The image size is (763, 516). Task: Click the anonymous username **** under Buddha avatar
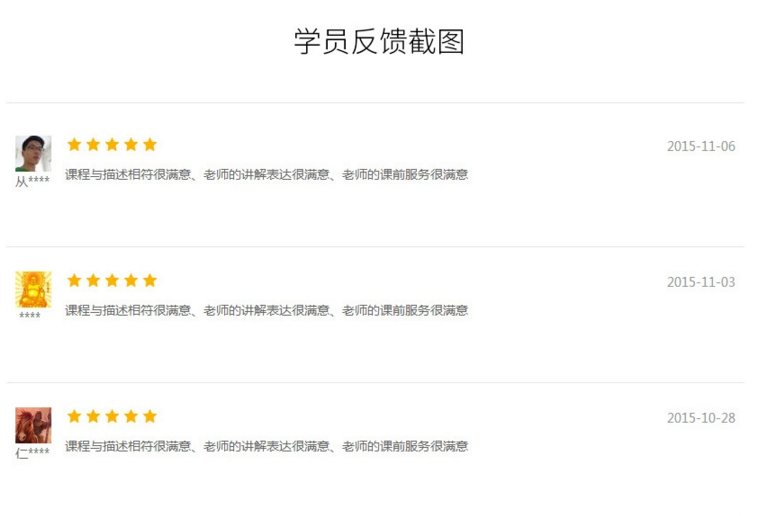pyautogui.click(x=30, y=317)
